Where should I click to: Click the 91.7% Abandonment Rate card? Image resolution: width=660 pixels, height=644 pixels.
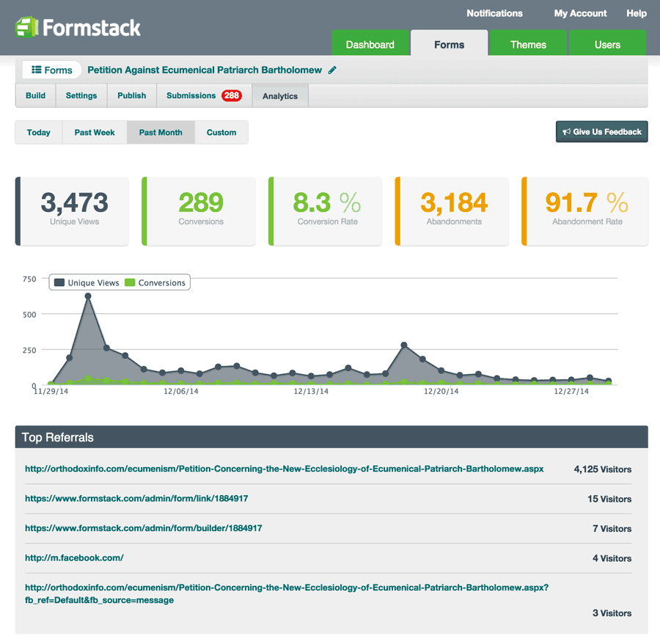pos(584,211)
